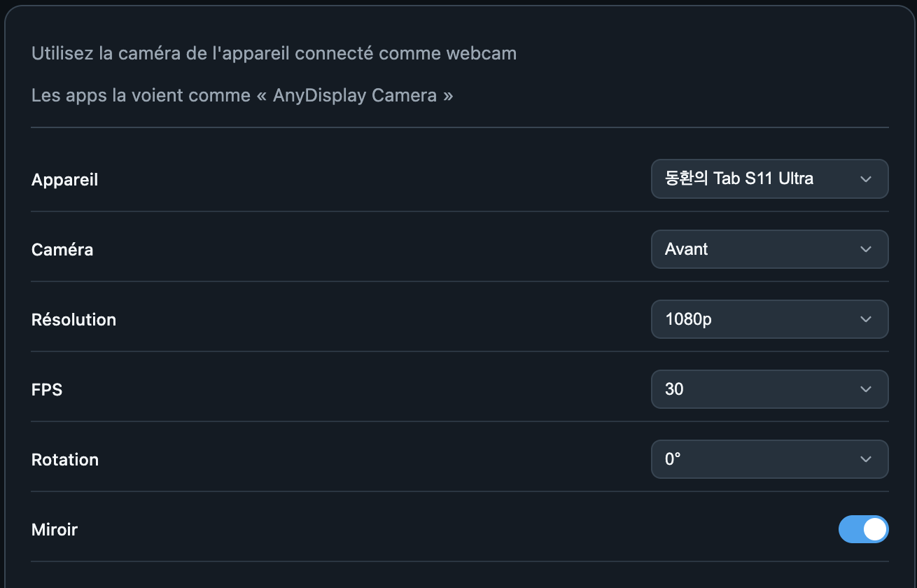917x588 pixels.
Task: Click the "Utilisez la caméra" description text
Action: [274, 53]
